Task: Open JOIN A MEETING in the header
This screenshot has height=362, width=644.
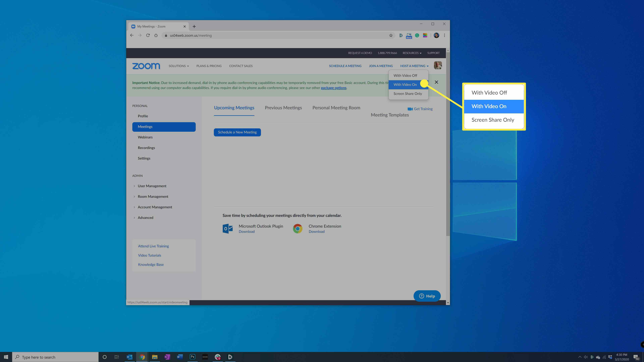Action: click(381, 66)
